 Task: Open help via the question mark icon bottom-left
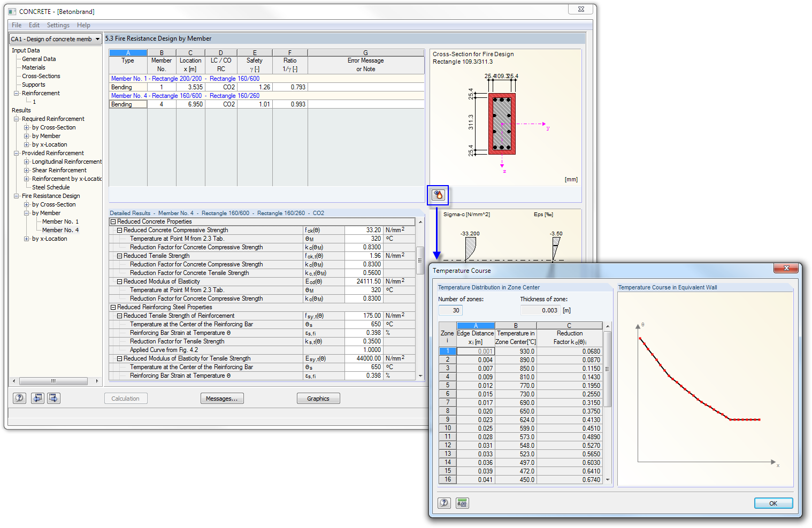coord(19,398)
